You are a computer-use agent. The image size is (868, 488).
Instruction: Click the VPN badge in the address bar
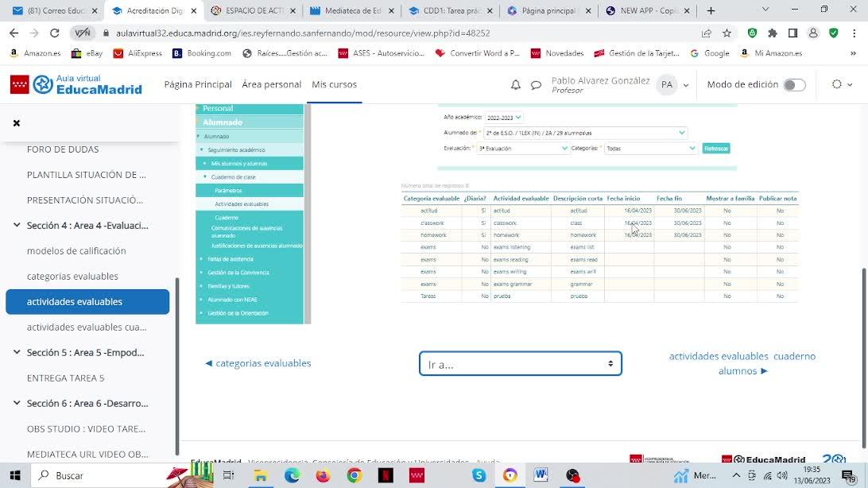pyautogui.click(x=83, y=33)
